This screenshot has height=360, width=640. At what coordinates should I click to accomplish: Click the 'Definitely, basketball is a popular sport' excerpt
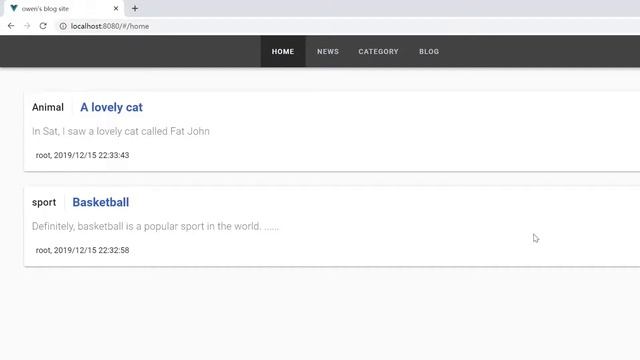pos(156,227)
